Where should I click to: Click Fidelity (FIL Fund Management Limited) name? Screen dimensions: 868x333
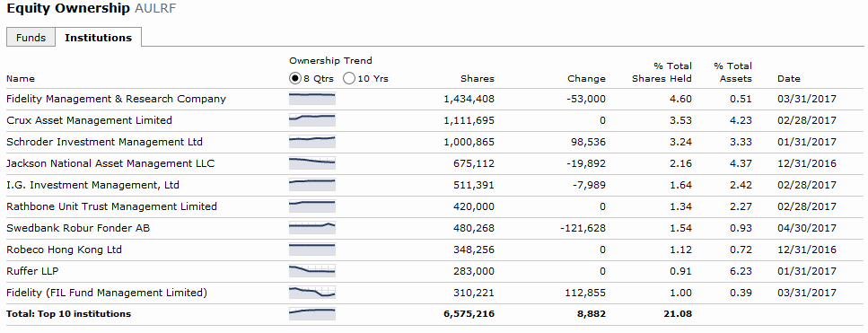107,294
